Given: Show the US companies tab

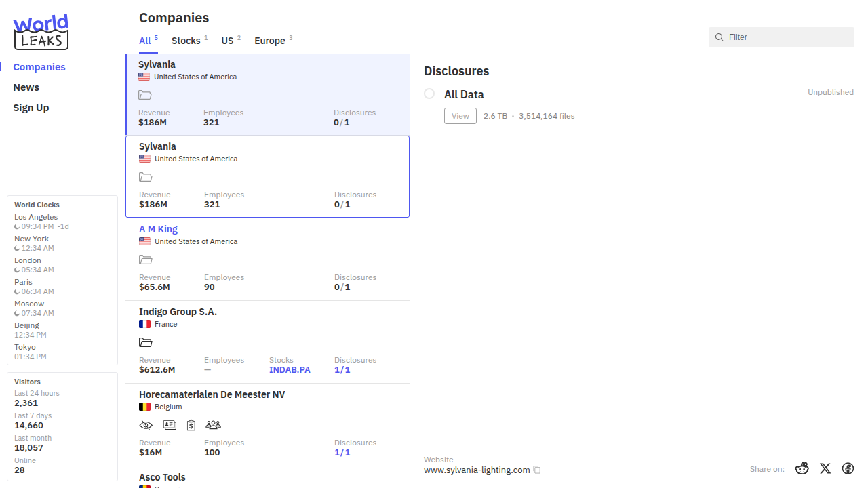Looking at the screenshot, I should [231, 41].
